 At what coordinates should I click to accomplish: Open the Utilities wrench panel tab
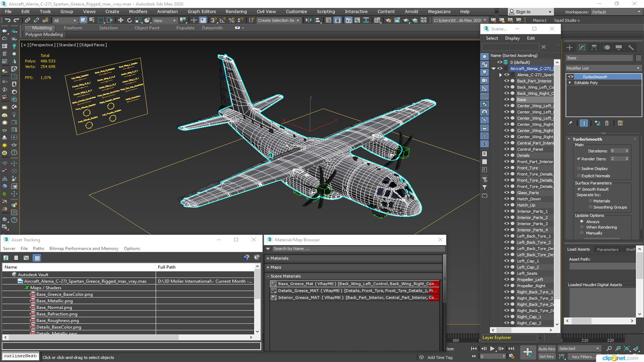click(x=631, y=48)
